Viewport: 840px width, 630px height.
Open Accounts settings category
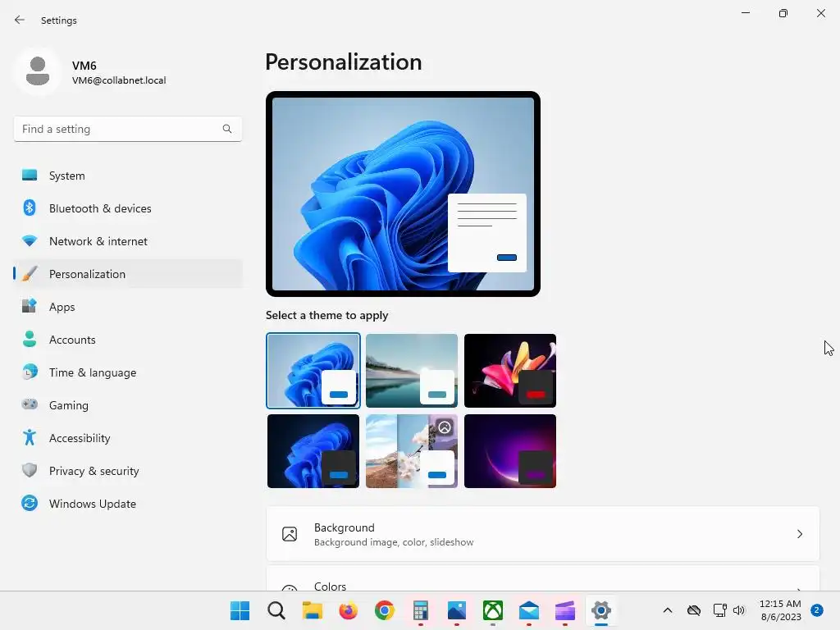click(x=127, y=340)
